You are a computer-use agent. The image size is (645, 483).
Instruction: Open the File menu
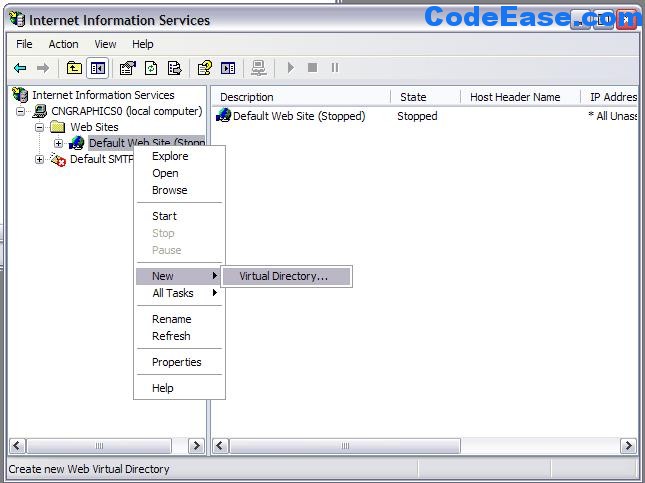tap(24, 44)
